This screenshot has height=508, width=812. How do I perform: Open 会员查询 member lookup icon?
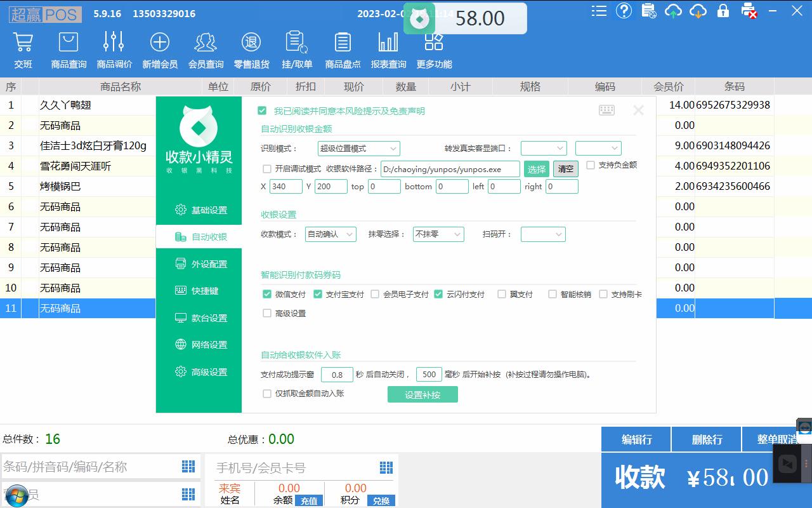[206, 50]
